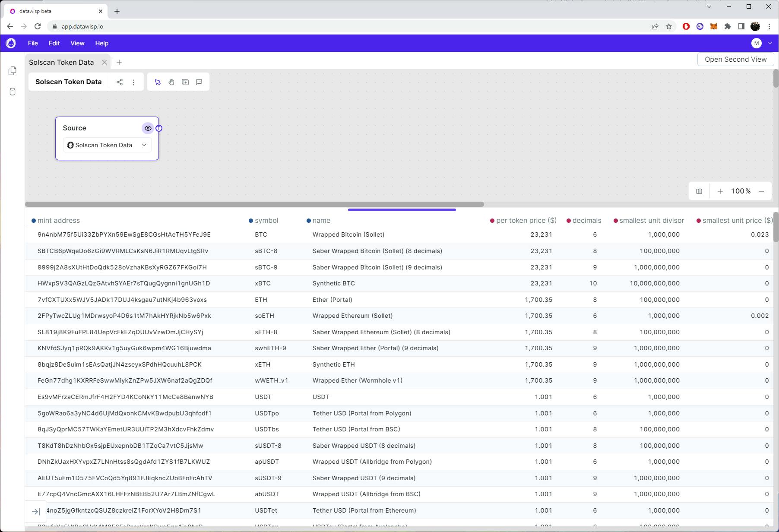Add a new sheet tab

(x=119, y=62)
